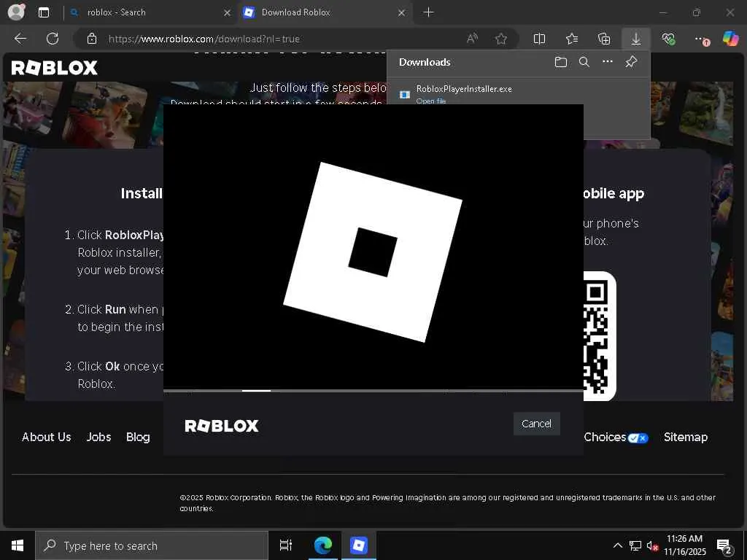Image resolution: width=747 pixels, height=560 pixels.
Task: Search downloads in Downloads panel
Action: tap(584, 62)
